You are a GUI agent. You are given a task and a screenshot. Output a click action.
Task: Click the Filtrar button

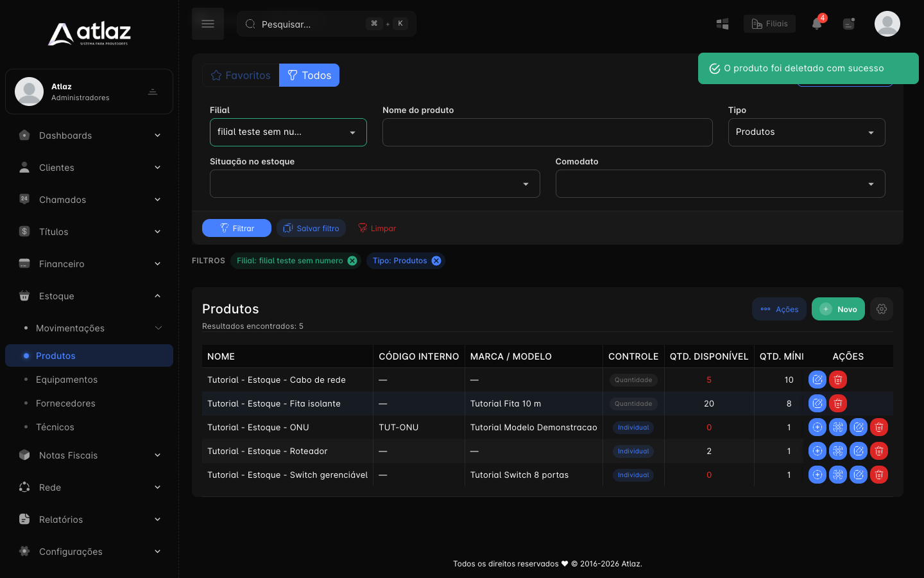(237, 228)
